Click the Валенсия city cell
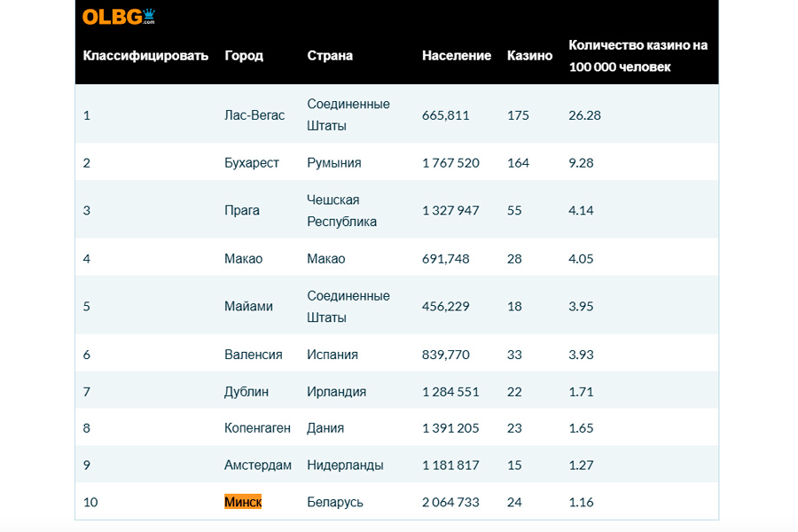 pyautogui.click(x=254, y=355)
